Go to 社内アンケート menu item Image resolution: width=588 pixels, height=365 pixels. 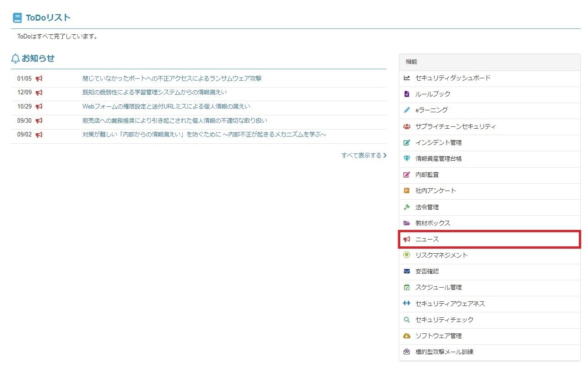pos(490,191)
